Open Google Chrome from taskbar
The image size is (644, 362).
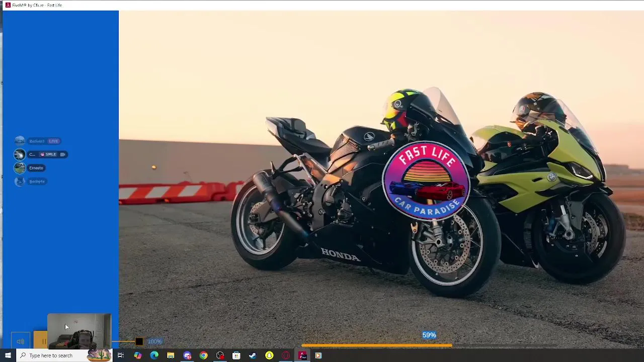[x=203, y=355]
